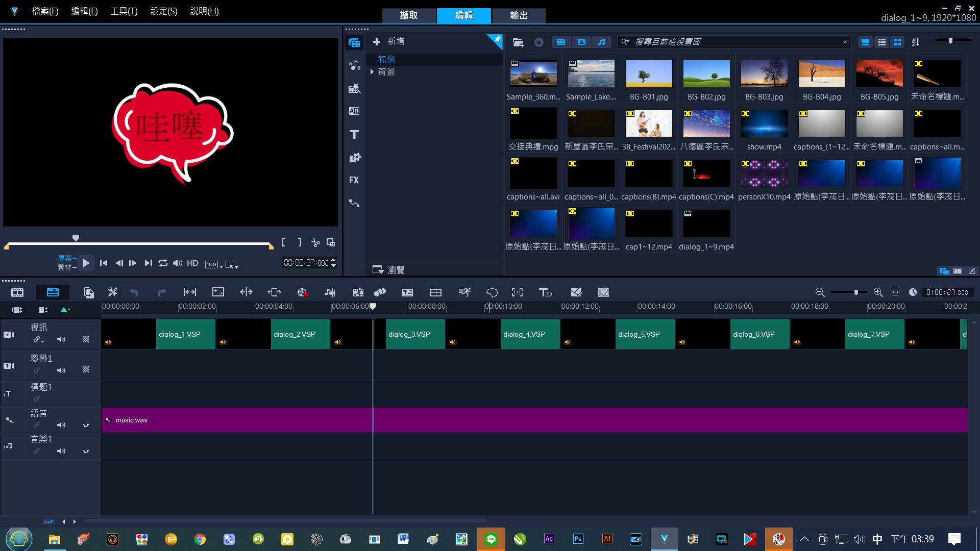The image size is (980, 551).
Task: Expand the 音樂1 track chevron
Action: click(x=86, y=451)
